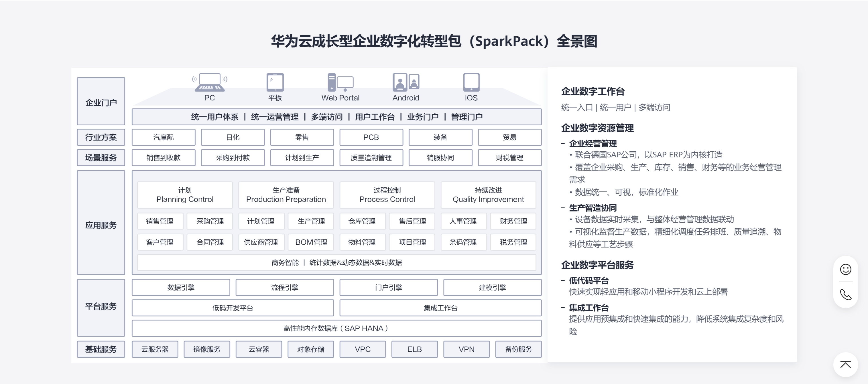Click the 高性能内存数据库 SAP HANA bar
This screenshot has width=868, height=384.
[336, 328]
